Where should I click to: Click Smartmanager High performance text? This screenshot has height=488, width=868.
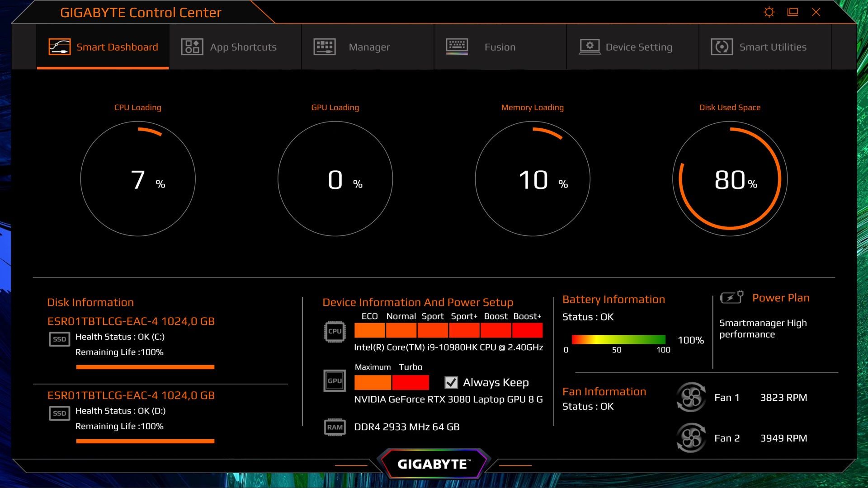click(763, 328)
